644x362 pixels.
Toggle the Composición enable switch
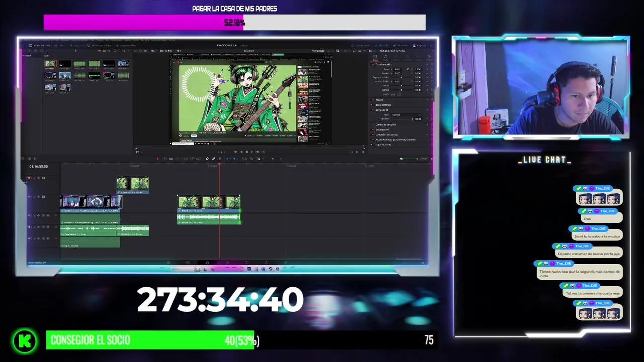[x=373, y=110]
